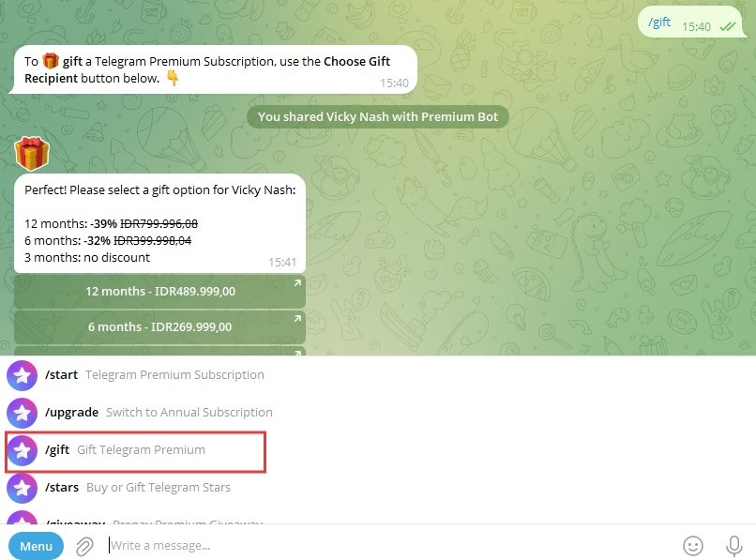Click the shared Vicky Nash service notice
The image size is (756, 560).
(x=377, y=116)
